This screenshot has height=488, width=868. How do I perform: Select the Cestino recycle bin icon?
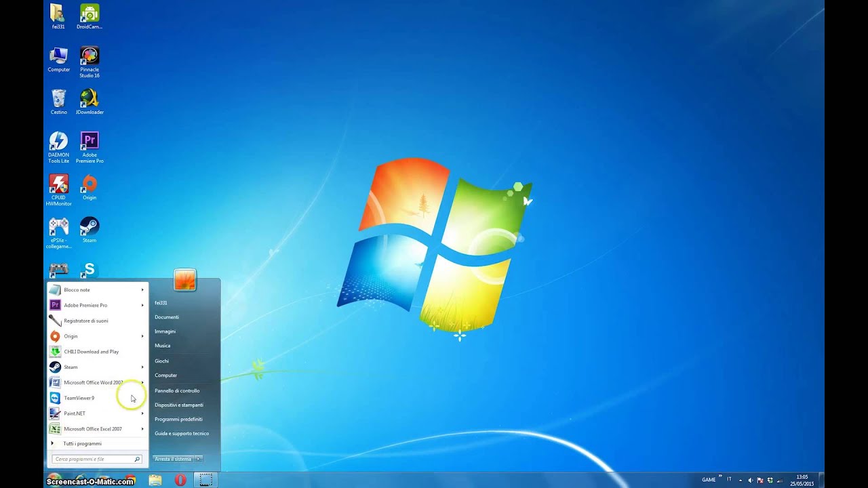pyautogui.click(x=58, y=102)
